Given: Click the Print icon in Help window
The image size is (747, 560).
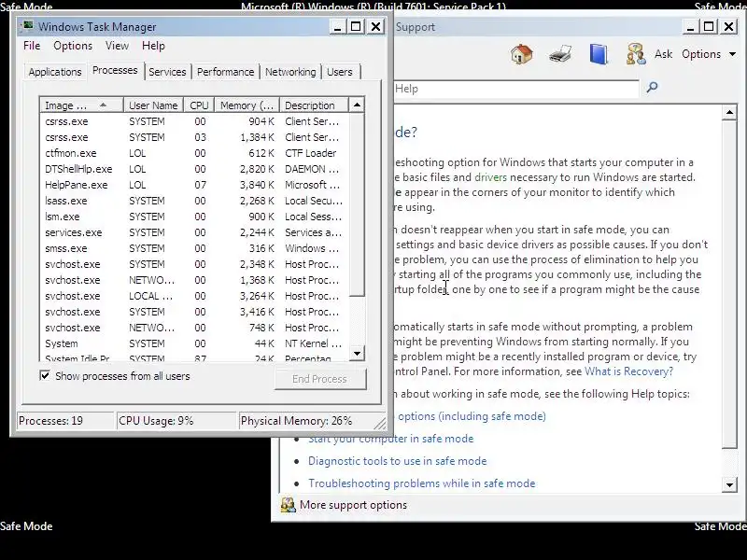Looking at the screenshot, I should click(560, 54).
